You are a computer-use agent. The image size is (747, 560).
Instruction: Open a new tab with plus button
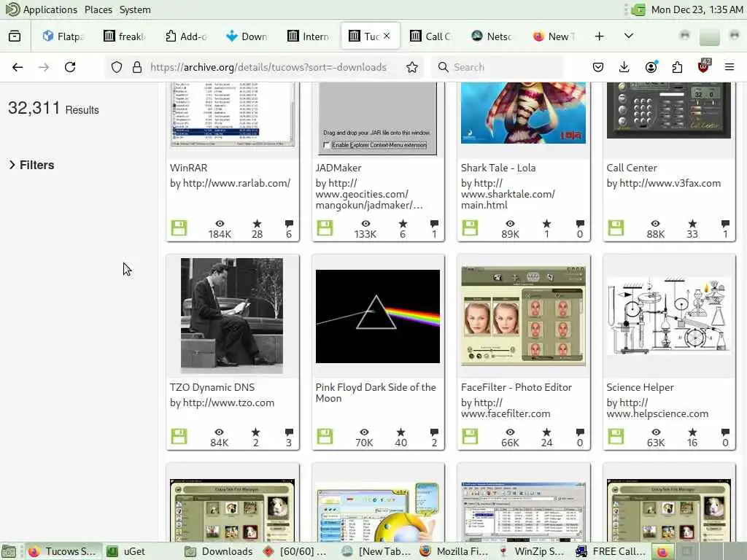coord(600,36)
